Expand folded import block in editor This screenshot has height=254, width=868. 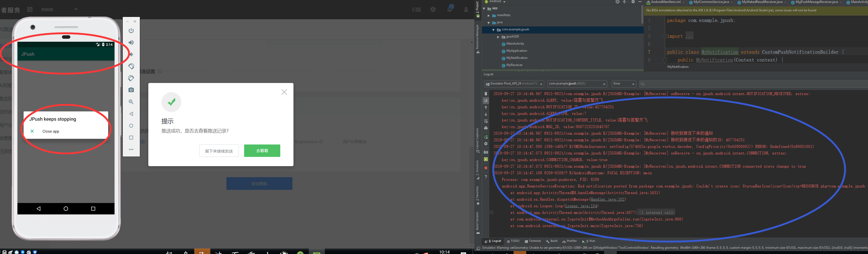click(665, 36)
